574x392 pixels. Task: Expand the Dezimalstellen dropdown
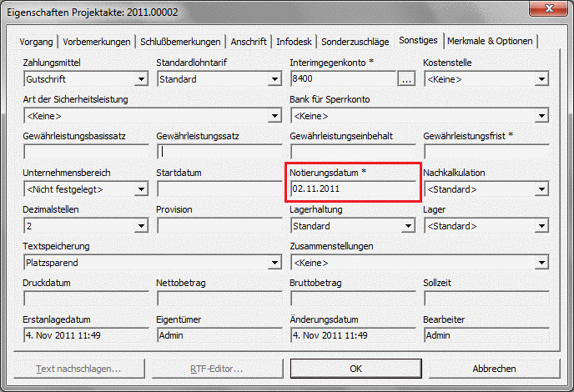tap(141, 226)
